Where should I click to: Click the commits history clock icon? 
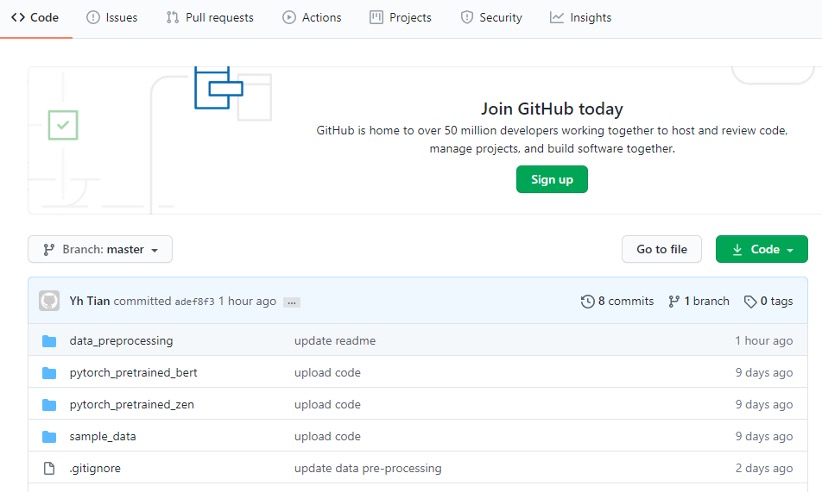588,301
